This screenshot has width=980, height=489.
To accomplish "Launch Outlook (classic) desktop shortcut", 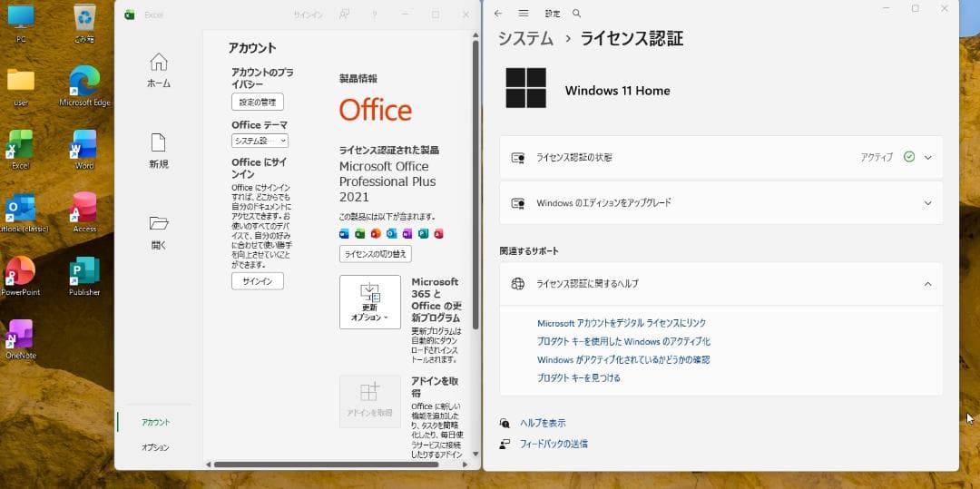I will (22, 213).
